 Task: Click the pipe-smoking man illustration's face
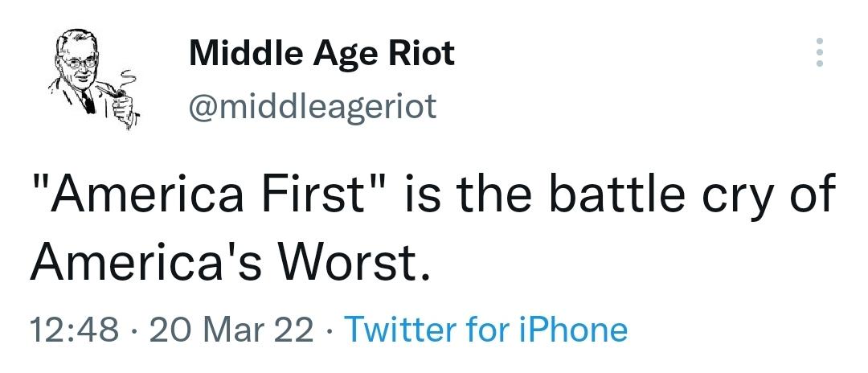(79, 62)
